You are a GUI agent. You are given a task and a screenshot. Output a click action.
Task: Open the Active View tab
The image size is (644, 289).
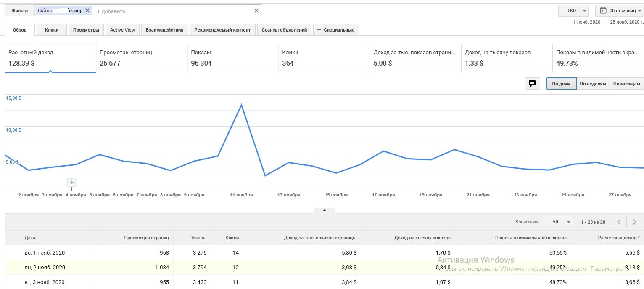point(123,30)
